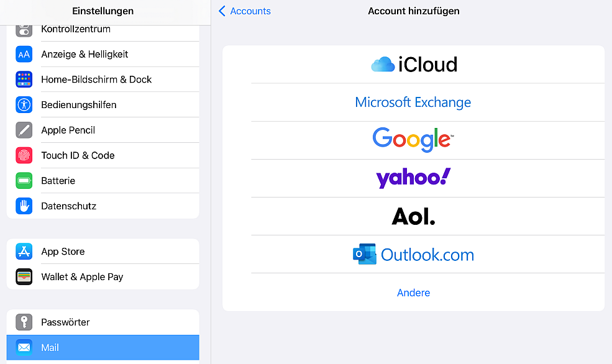Select the Bedienungshilfen accessibility icon
Image resolution: width=612 pixels, height=364 pixels.
pyautogui.click(x=24, y=105)
